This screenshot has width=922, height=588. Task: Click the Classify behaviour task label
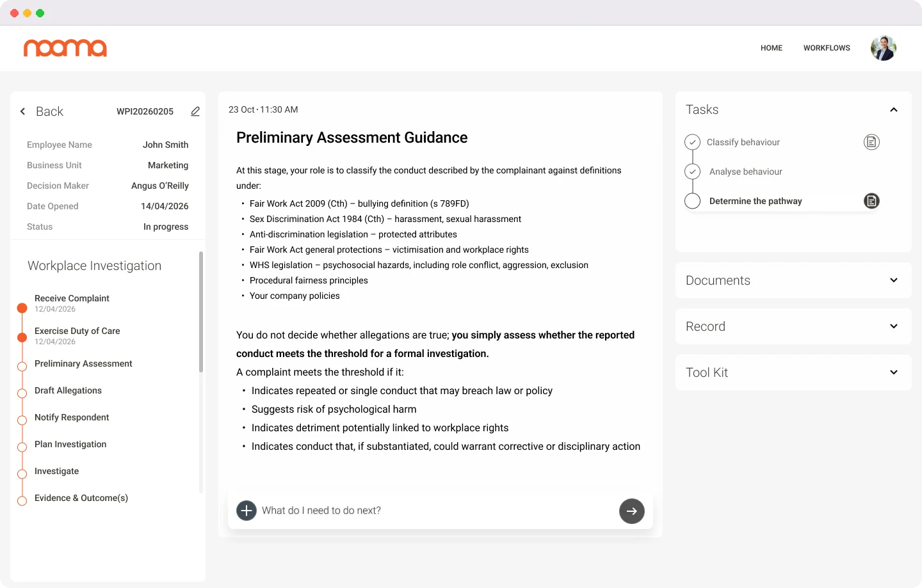(743, 142)
